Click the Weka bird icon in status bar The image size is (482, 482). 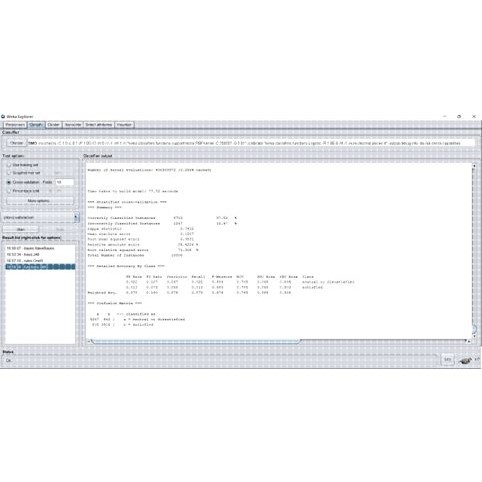pos(465,360)
